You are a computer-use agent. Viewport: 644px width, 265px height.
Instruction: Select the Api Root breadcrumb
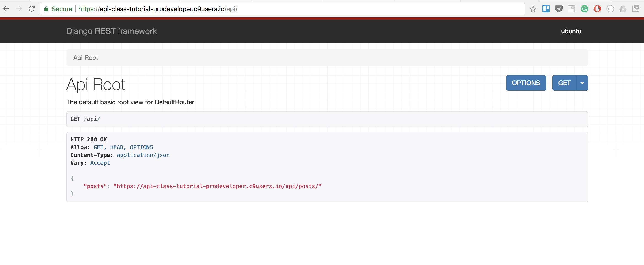(86, 58)
